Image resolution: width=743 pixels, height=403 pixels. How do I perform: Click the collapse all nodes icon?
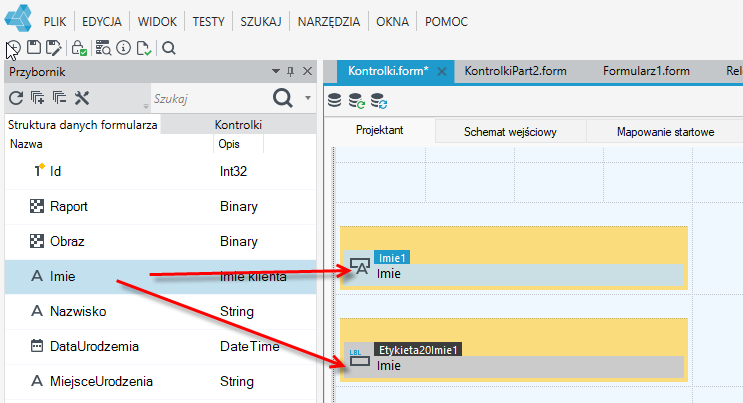(x=59, y=98)
